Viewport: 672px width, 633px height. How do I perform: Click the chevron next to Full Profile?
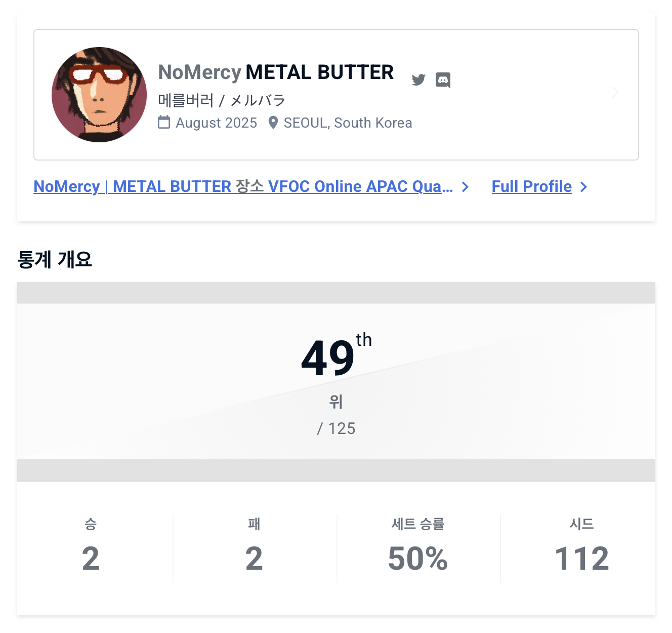[x=584, y=187]
